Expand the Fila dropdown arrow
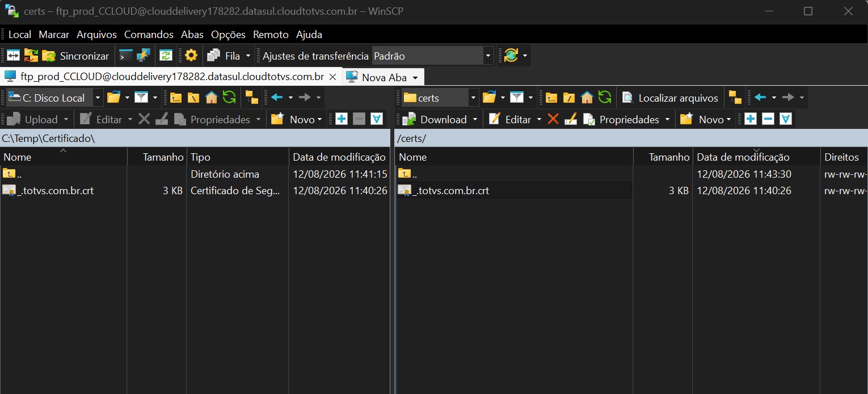The height and width of the screenshot is (394, 868). 248,56
